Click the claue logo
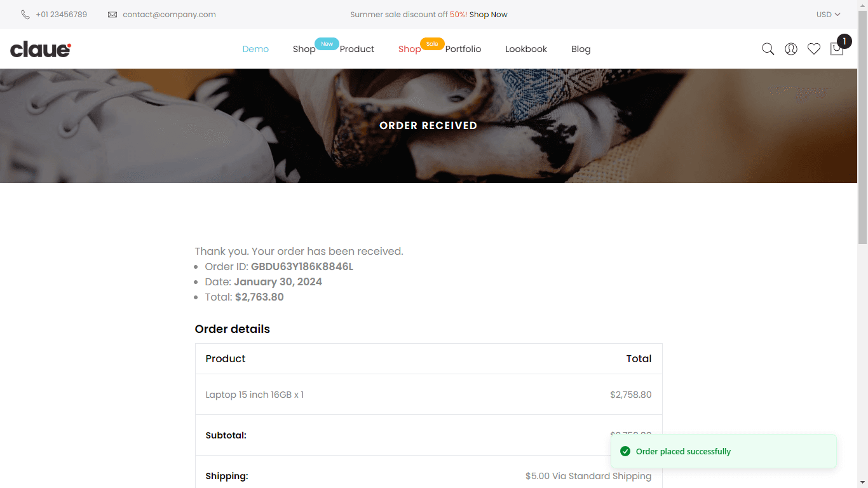The width and height of the screenshot is (868, 488). coord(41,49)
